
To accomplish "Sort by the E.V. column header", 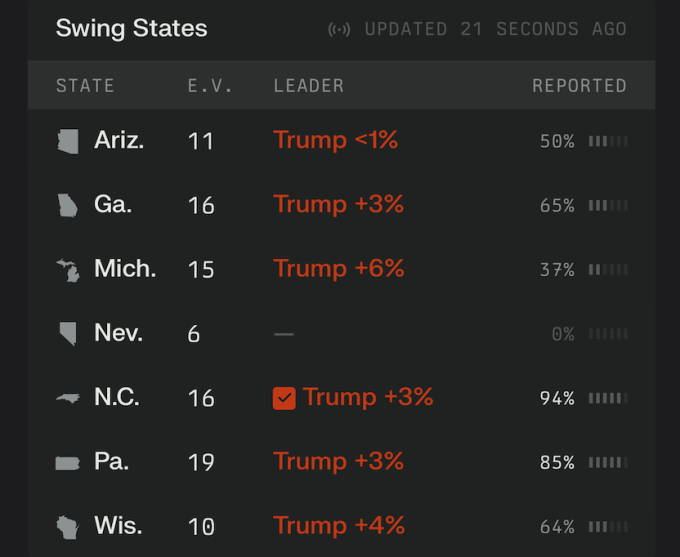I will click(x=210, y=86).
